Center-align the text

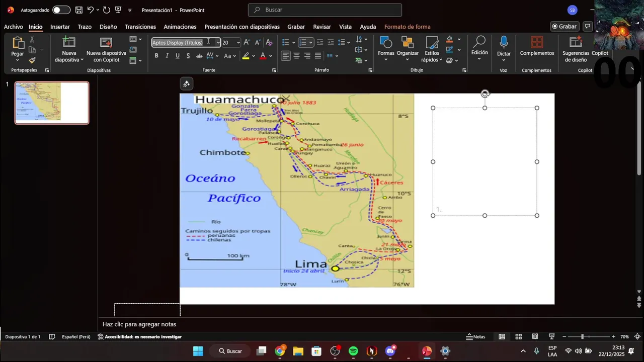[296, 56]
